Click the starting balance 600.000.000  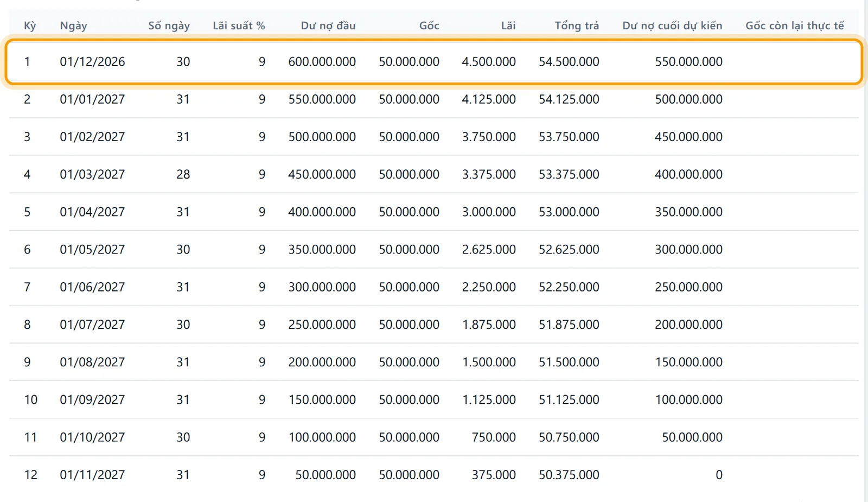pos(322,62)
